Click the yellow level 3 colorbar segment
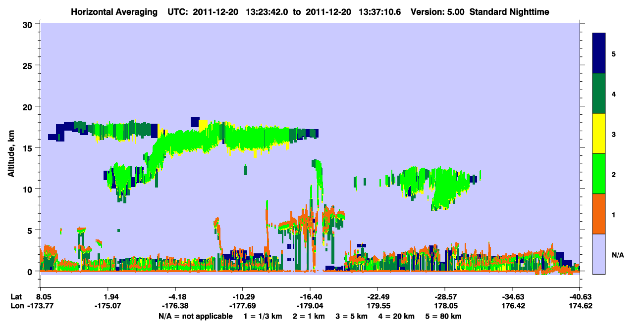Viewport: 644px width, 330px height. (599, 134)
